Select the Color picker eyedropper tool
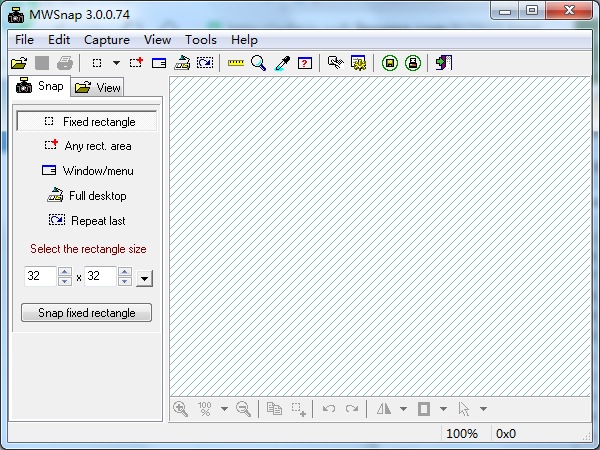Screen dimensions: 600x450 (282, 63)
